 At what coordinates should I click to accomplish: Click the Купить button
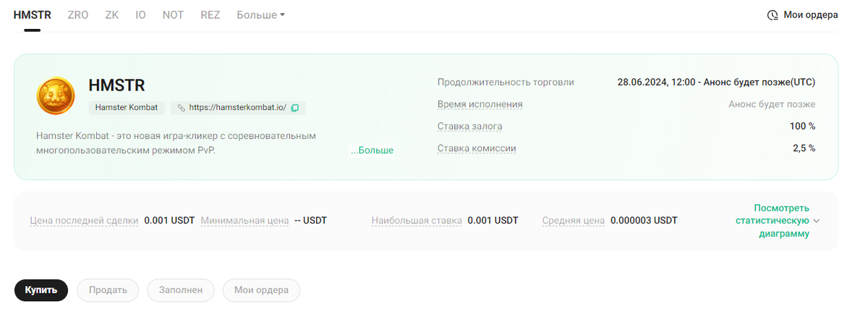click(x=41, y=290)
